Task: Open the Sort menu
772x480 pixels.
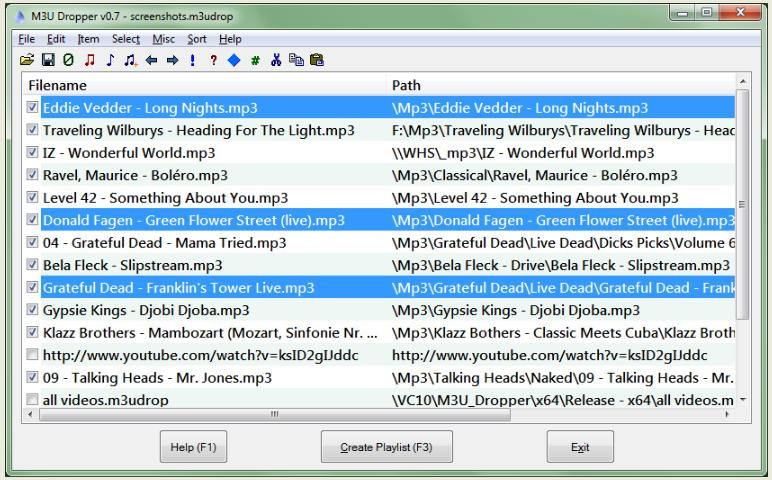Action: point(196,39)
